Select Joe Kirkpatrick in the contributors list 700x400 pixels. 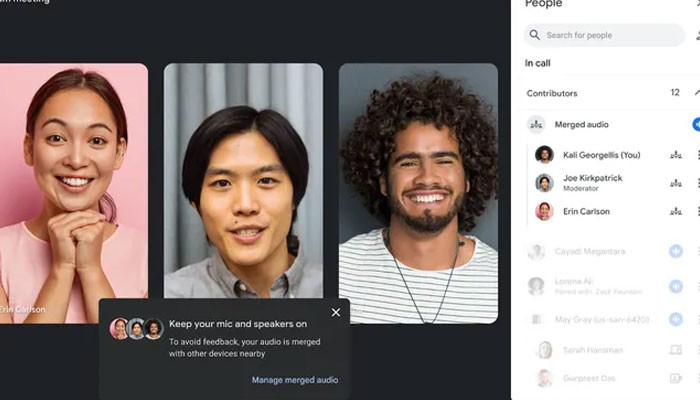click(593, 182)
